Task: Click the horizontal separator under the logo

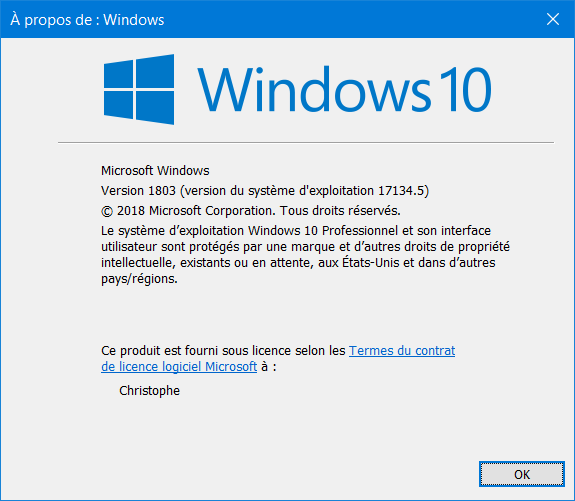Action: coord(306,142)
